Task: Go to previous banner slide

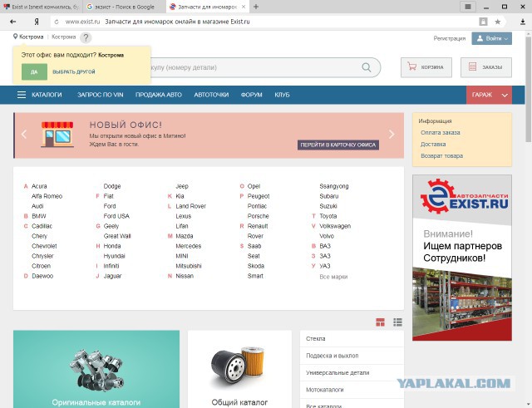Action: pyautogui.click(x=24, y=135)
